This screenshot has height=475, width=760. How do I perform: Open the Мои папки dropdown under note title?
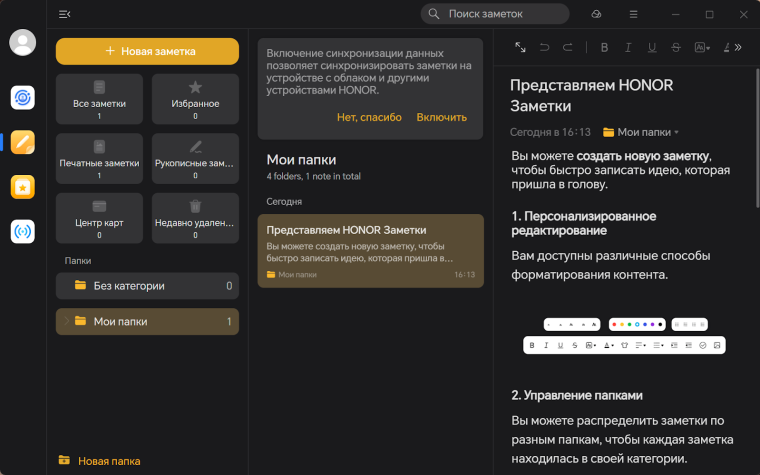[640, 132]
